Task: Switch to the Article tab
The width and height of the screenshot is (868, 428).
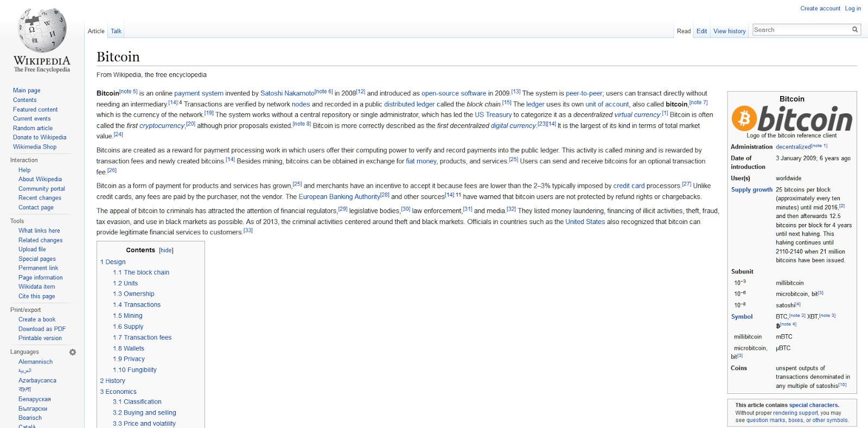Action: 96,31
